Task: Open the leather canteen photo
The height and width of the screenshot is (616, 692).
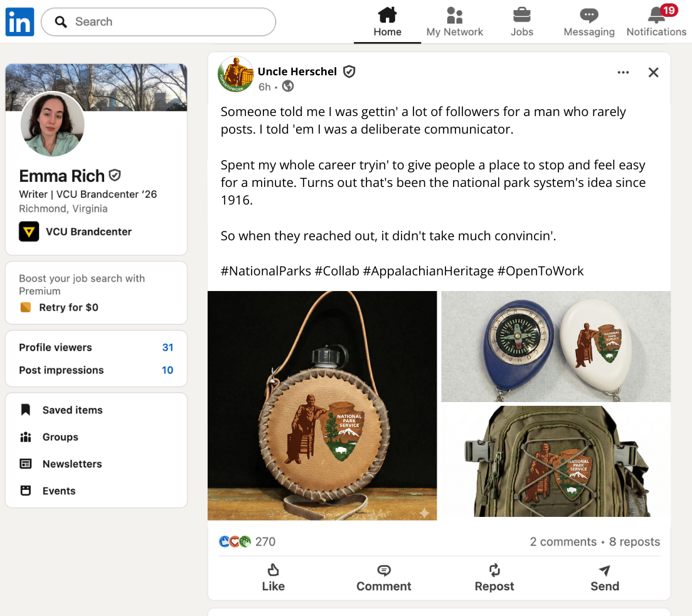Action: pos(322,405)
